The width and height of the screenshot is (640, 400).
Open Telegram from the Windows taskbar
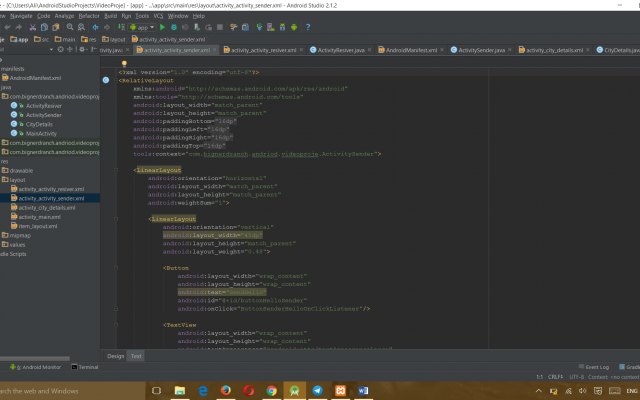coord(318,391)
